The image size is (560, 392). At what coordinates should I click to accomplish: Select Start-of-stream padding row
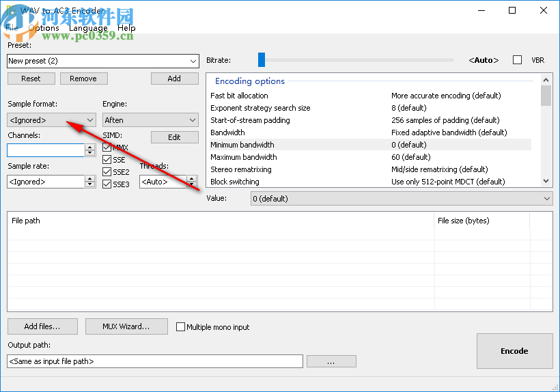(371, 120)
